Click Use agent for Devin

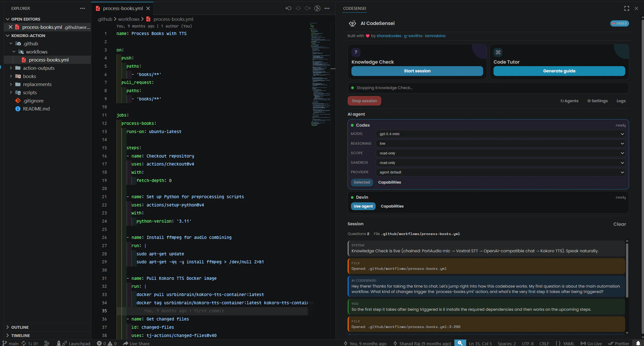(x=363, y=206)
